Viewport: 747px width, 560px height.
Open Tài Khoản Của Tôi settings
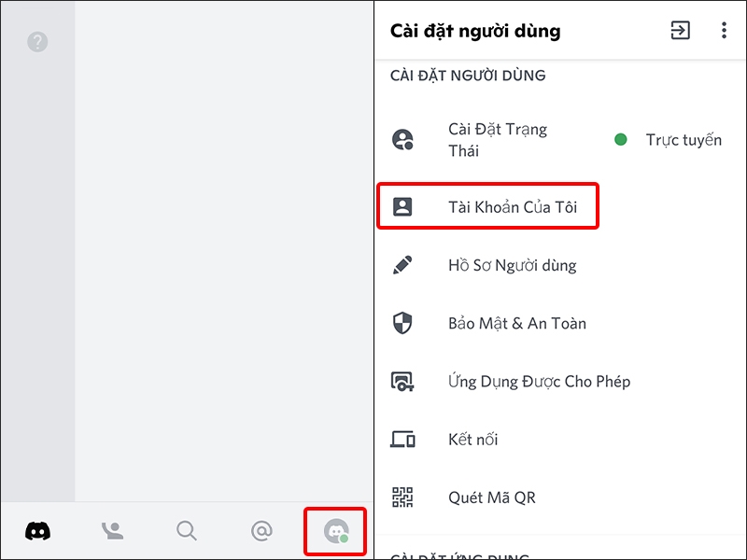(508, 205)
